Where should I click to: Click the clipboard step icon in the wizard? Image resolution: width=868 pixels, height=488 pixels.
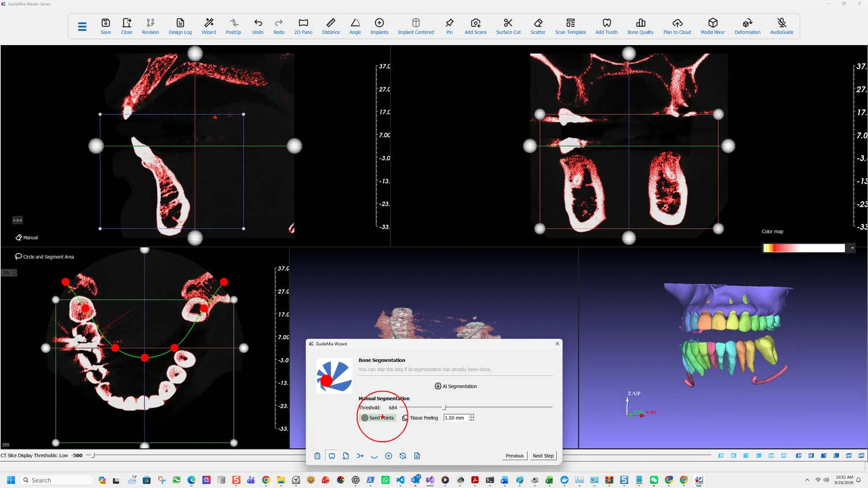click(318, 456)
